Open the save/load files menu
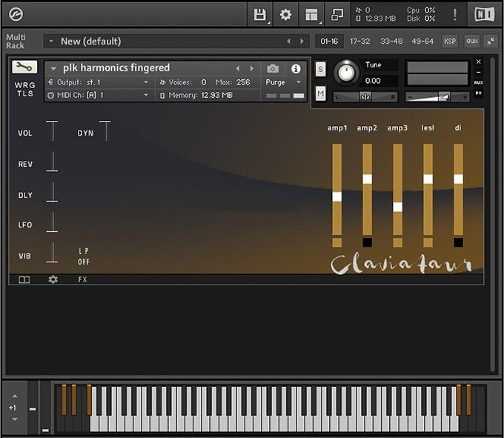This screenshot has width=504, height=438. (260, 15)
